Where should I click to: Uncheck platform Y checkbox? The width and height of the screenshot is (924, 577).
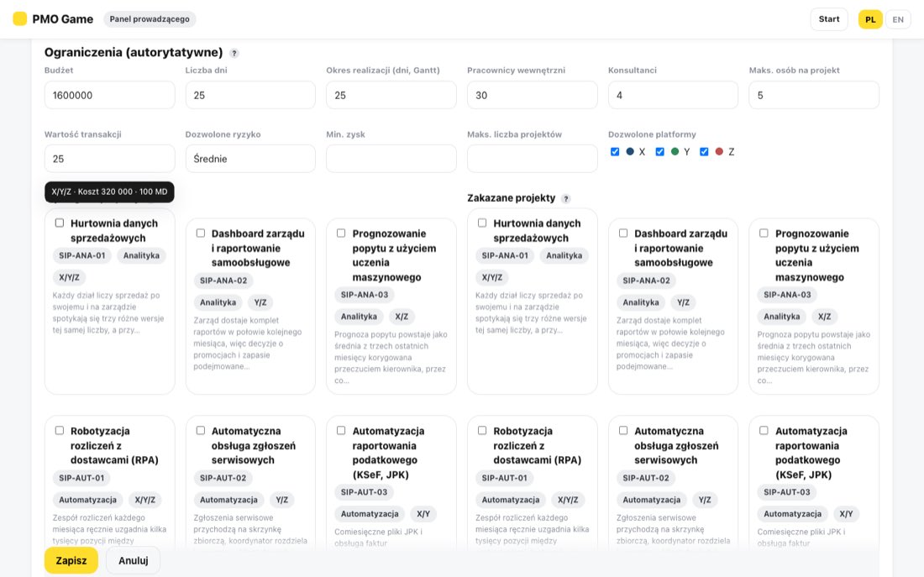tap(659, 151)
